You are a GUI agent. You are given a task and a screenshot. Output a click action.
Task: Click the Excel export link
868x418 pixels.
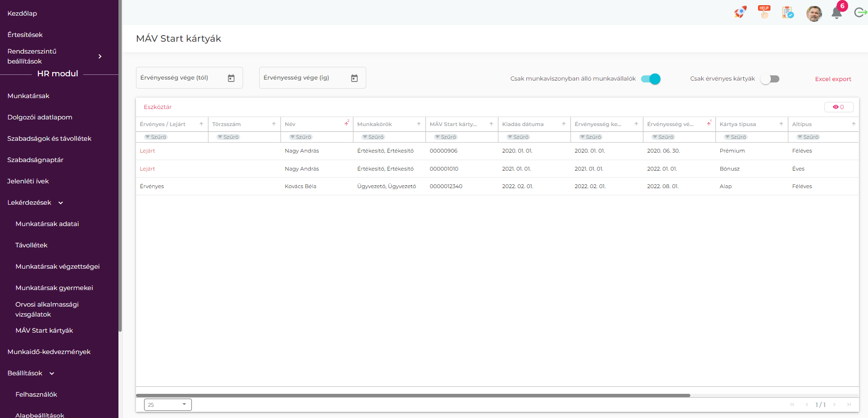coord(833,79)
